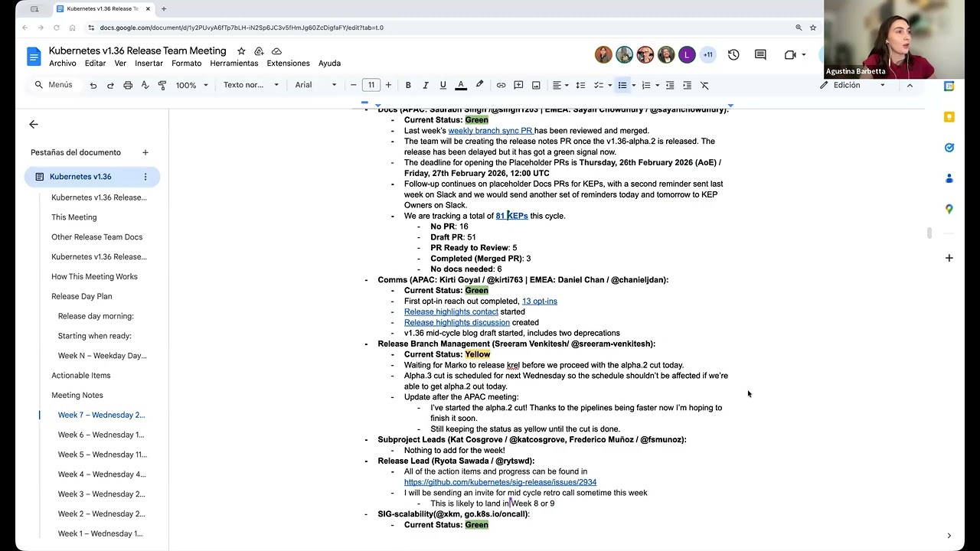Open line and paragraph spacing

click(x=580, y=85)
